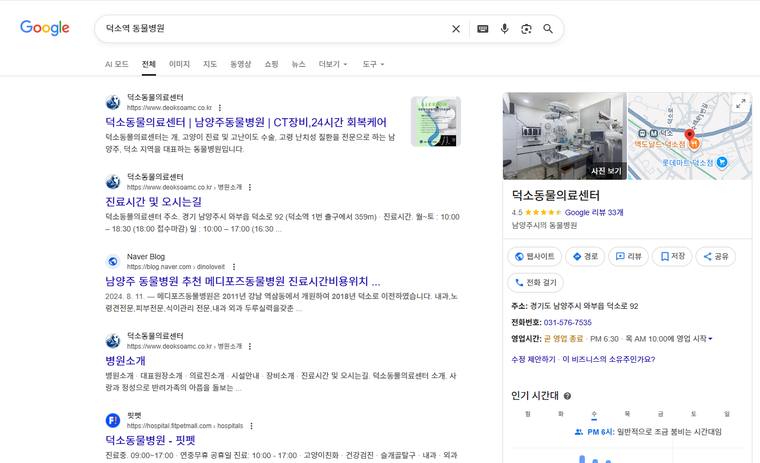Open the 진료시간 및 오시는길 result link
This screenshot has width=760, height=463.
tap(153, 202)
